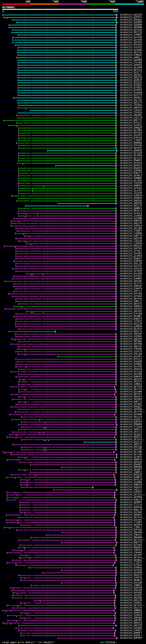Select the UniRef100_Q0UIH1 label
Viewport: 146px width, 644px height.
[x=131, y=520]
